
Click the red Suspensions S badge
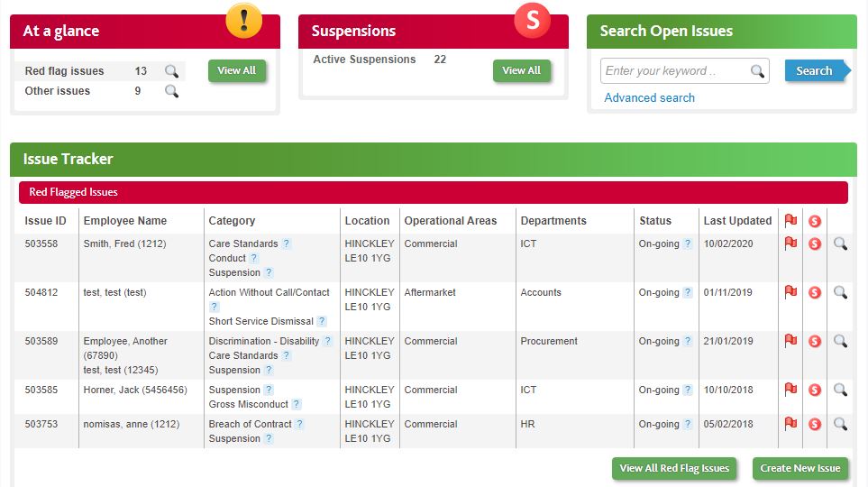(x=532, y=20)
